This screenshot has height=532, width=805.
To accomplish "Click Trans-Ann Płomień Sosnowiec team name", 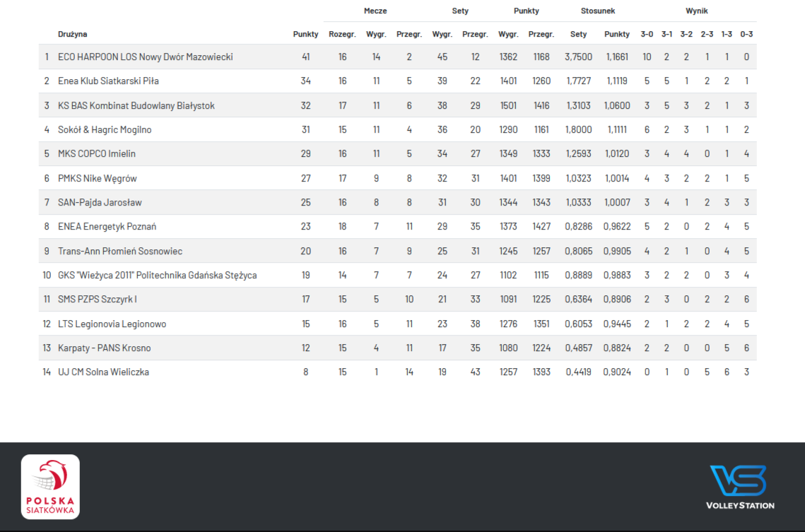I will pos(120,252).
